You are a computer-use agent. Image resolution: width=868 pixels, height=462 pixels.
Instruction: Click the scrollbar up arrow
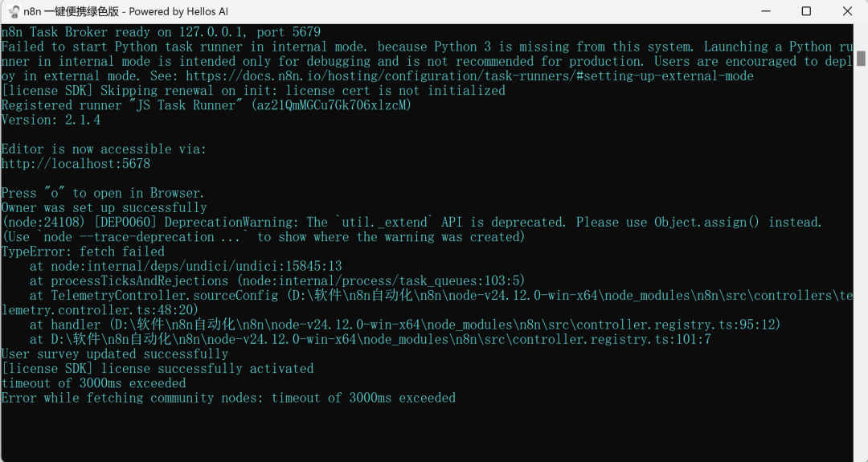pos(861,33)
